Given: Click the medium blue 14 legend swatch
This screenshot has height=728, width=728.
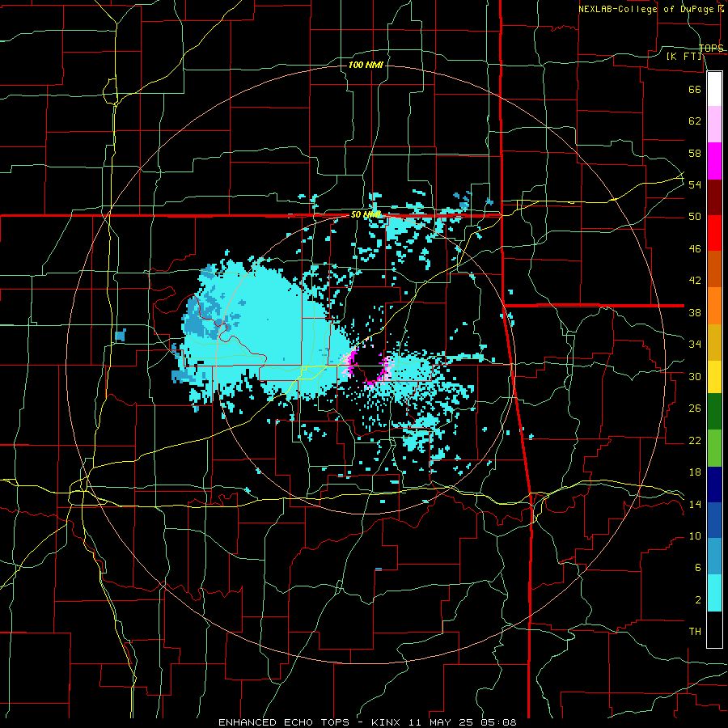Looking at the screenshot, I should click(714, 520).
